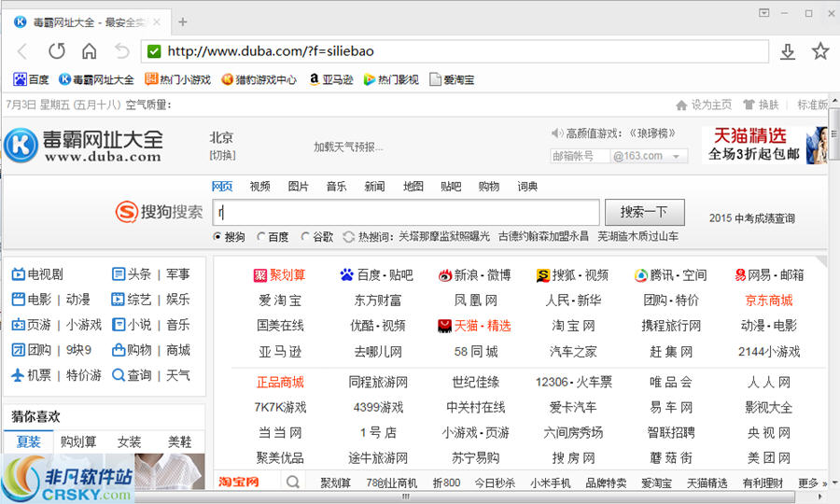Click the undo closed tab arrow icon

(x=122, y=51)
